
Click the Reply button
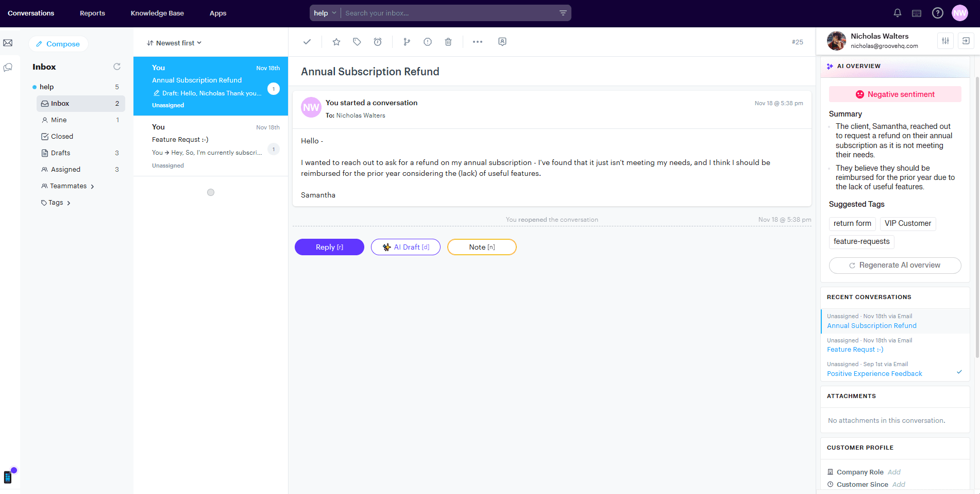point(329,247)
